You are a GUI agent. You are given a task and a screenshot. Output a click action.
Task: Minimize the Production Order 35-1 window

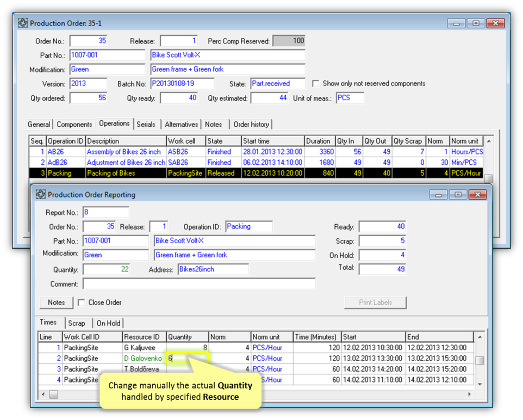pos(456,23)
